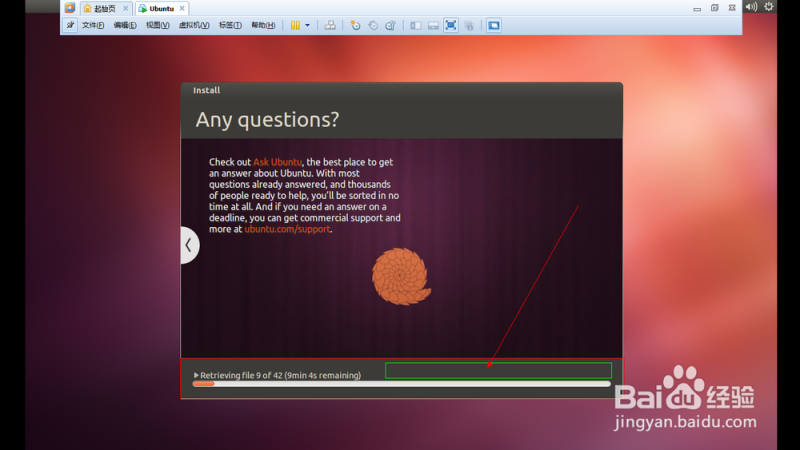
Task: Select the Ubuntu VM tab
Action: click(161, 8)
